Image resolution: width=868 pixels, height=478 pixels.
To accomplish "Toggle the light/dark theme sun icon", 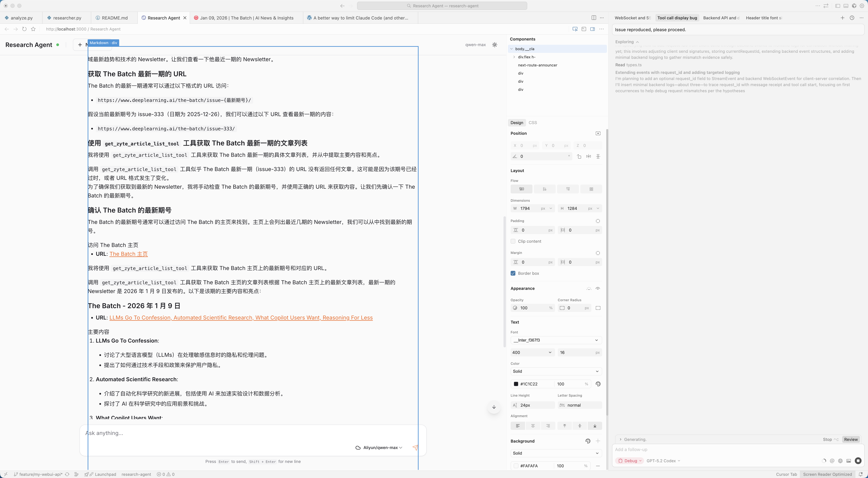I will (494, 45).
